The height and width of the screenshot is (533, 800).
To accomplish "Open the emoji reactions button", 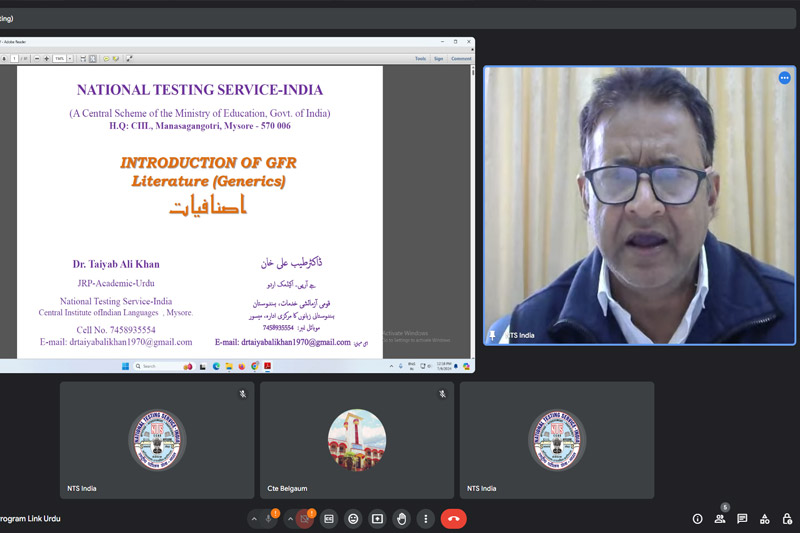I will (x=353, y=519).
